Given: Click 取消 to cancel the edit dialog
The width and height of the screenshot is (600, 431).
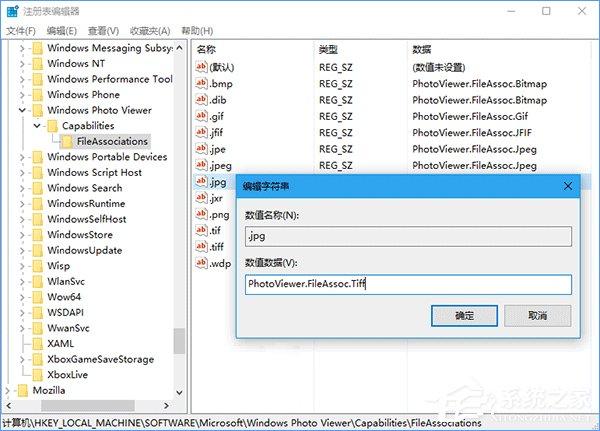Looking at the screenshot, I should [x=537, y=316].
